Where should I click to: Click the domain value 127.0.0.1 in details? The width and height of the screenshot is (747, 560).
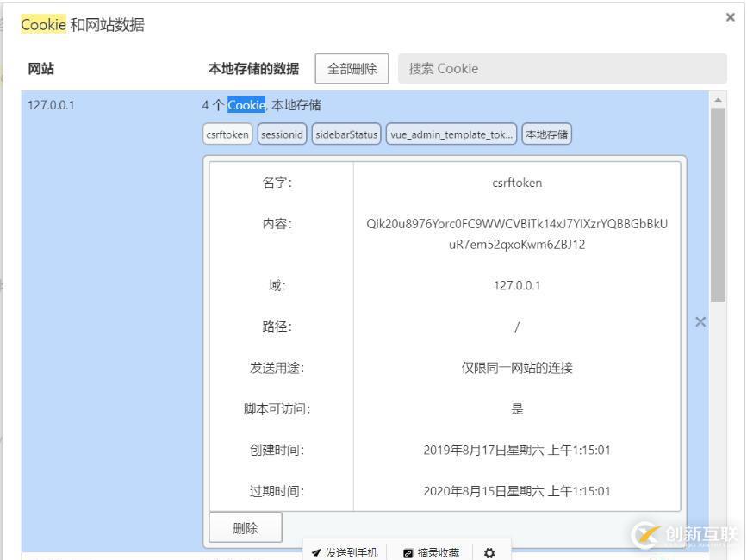coord(517,286)
